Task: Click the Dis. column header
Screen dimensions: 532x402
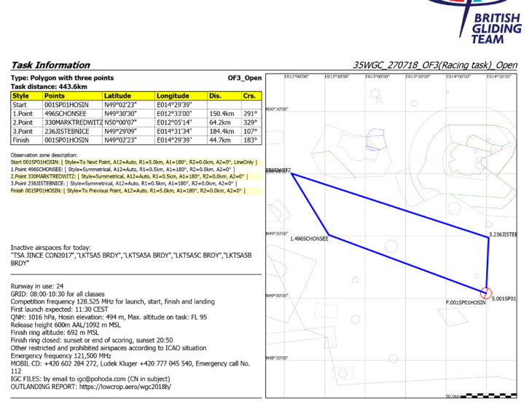Action: [215, 95]
